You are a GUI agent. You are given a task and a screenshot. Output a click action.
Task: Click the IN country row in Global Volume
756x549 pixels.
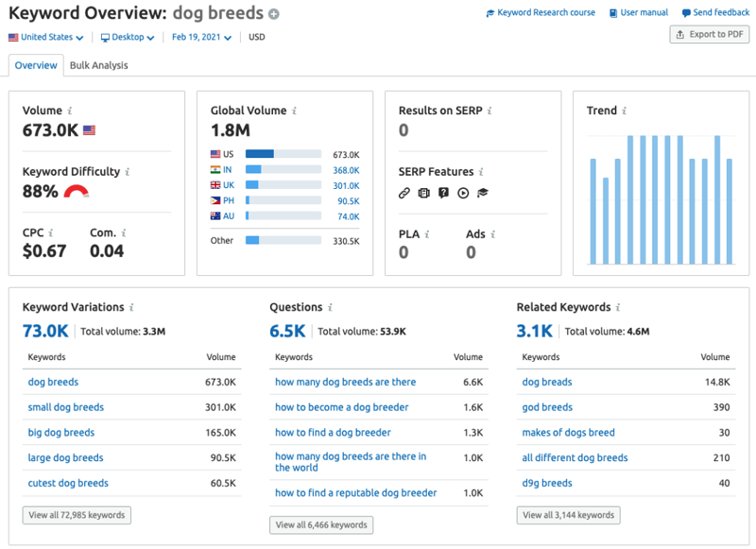tap(285, 170)
